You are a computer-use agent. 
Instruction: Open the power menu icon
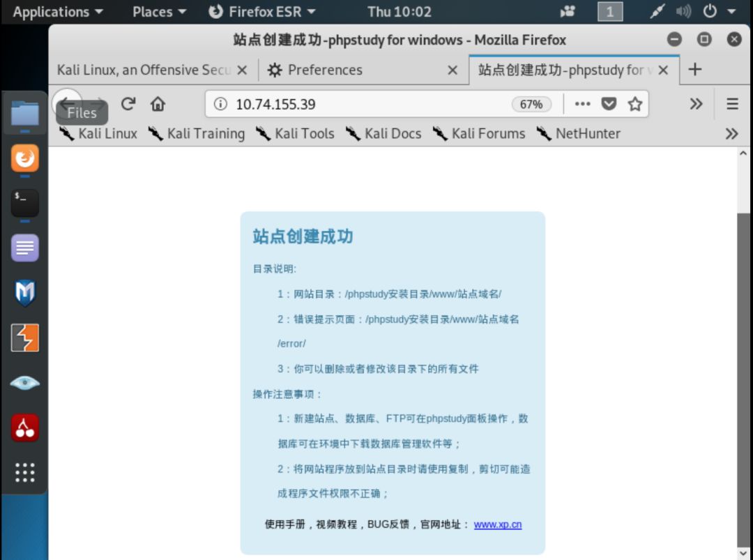coord(710,11)
